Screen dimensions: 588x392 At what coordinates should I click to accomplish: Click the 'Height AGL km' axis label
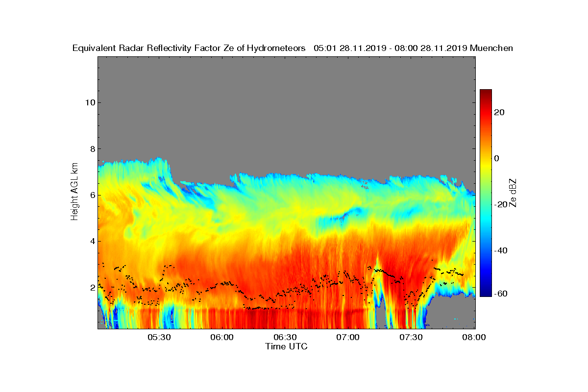tap(74, 193)
